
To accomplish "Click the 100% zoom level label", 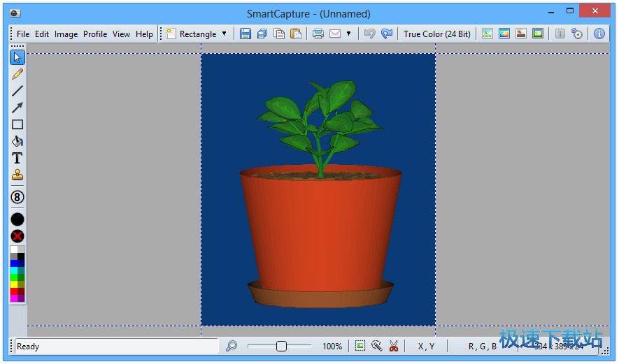I will [332, 346].
